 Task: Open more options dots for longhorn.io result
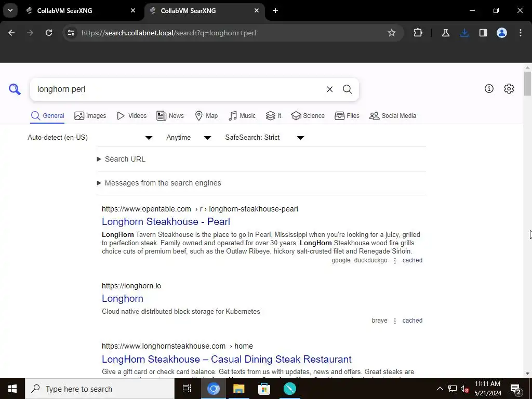tap(395, 321)
